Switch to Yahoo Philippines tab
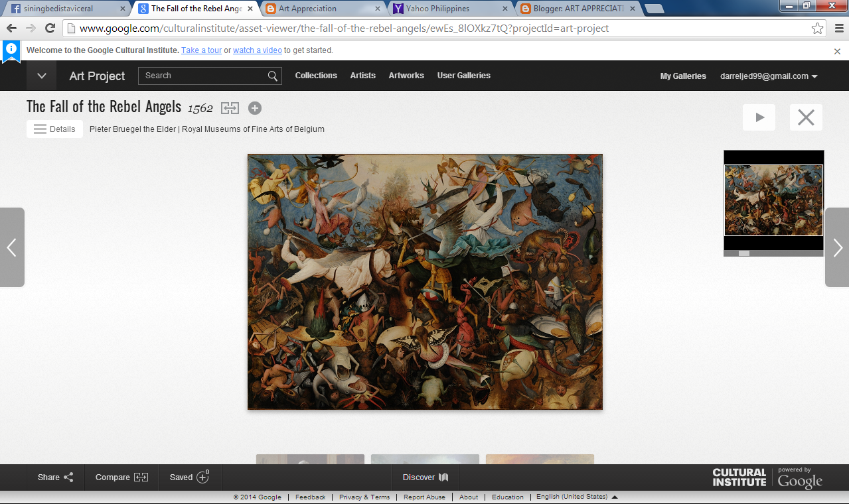849x504 pixels. (450, 9)
